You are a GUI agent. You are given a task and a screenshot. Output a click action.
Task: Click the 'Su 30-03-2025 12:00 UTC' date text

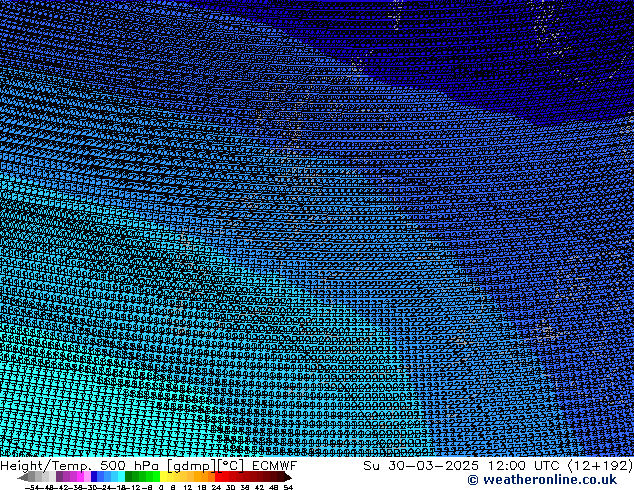(461, 466)
